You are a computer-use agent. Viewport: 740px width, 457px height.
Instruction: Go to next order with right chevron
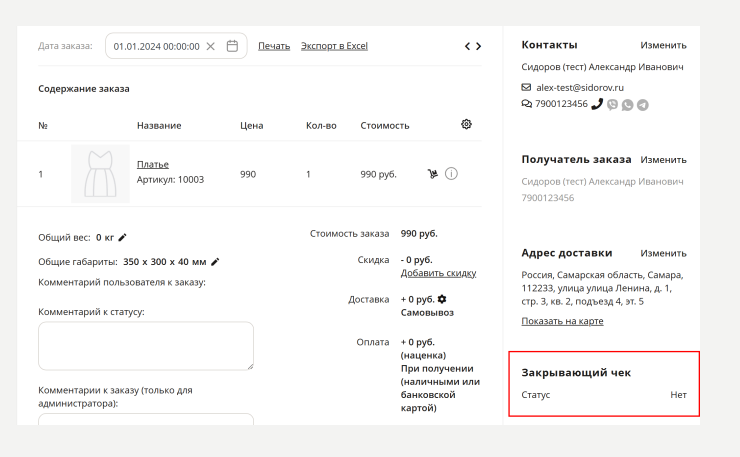click(479, 46)
